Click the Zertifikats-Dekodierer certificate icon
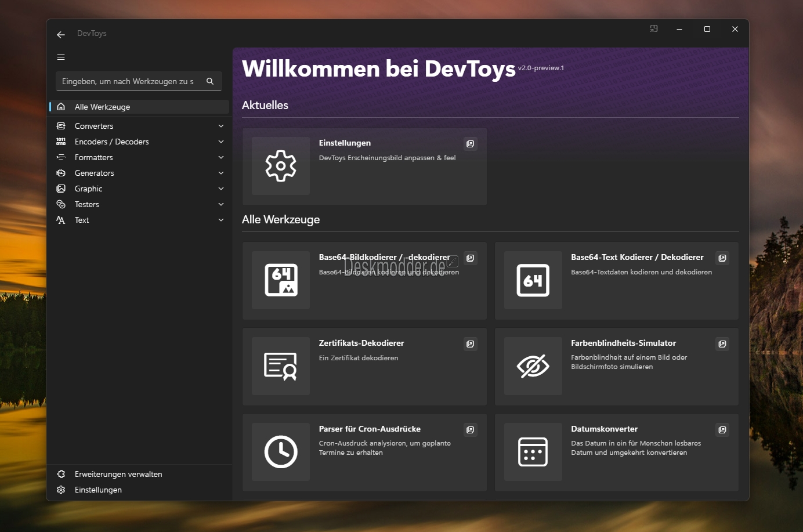803x532 pixels. 281,366
